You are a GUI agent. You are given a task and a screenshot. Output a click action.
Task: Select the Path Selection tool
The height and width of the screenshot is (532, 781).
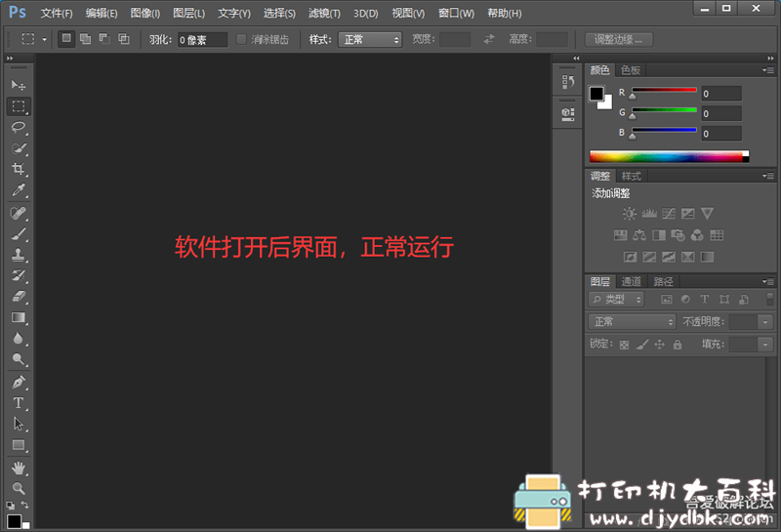[x=19, y=424]
